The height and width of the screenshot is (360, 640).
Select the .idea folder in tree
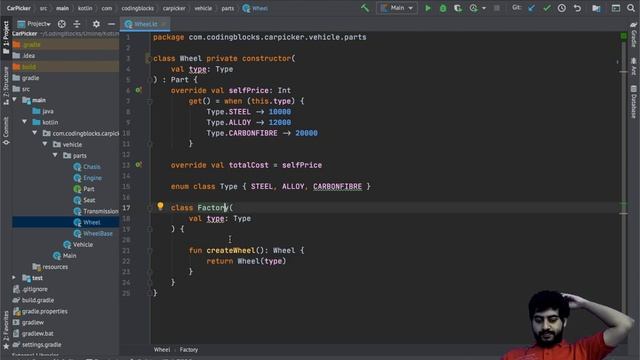[24, 56]
